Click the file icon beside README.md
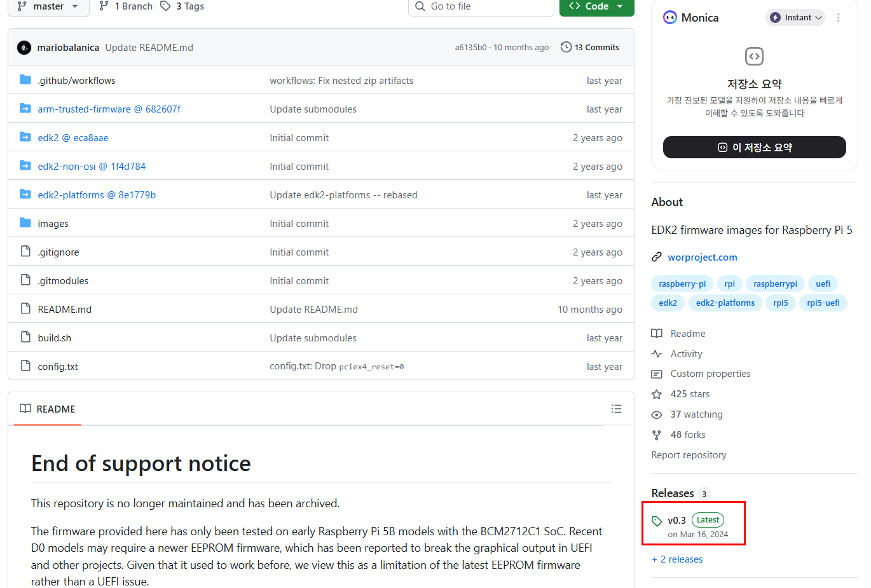 pos(25,309)
